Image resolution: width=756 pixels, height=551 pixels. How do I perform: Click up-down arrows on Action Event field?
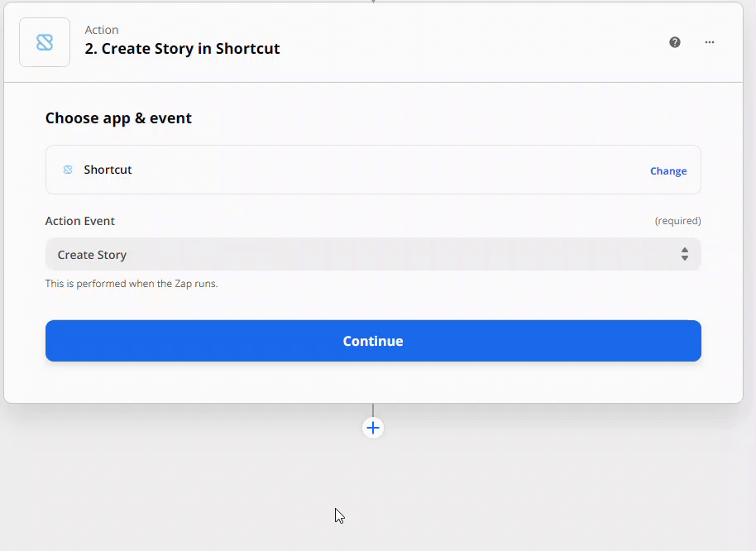(x=685, y=254)
